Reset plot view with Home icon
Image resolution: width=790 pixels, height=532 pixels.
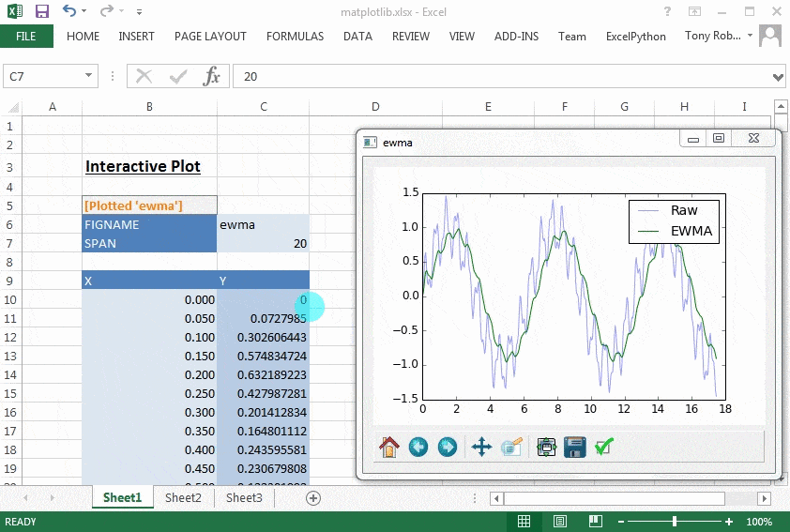[x=389, y=447]
